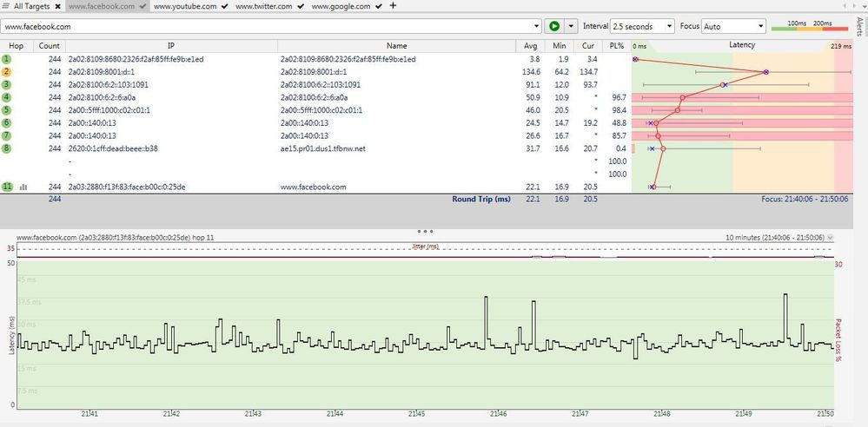Screen dimensions: 868x427
Task: Click the three-dot panel splitter handle
Action: (x=425, y=231)
